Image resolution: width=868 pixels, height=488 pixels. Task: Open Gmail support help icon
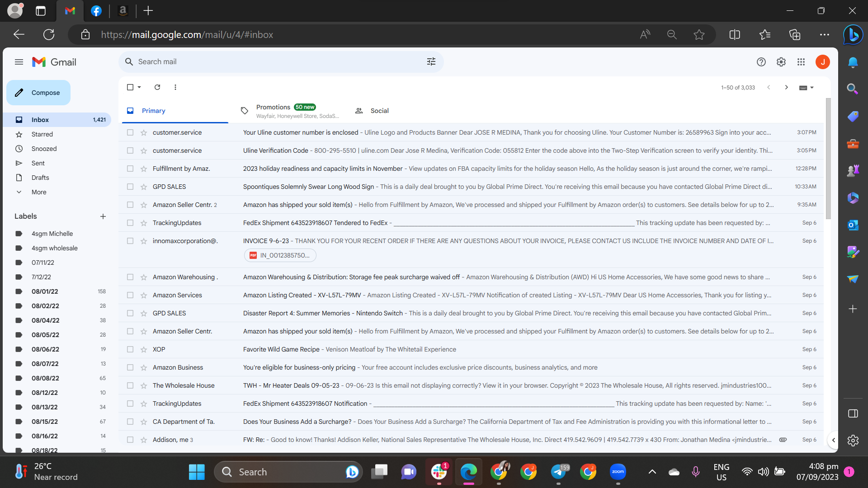761,62
